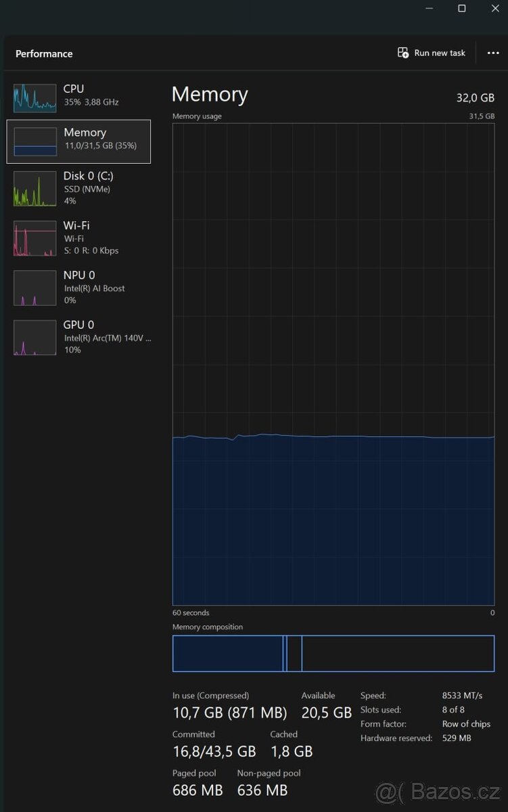Screen dimensions: 508x812
Task: Click the Run new task icon
Action: click(x=403, y=53)
